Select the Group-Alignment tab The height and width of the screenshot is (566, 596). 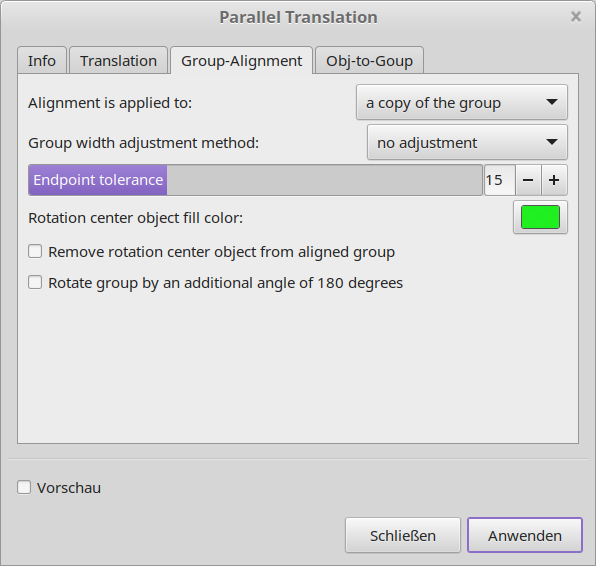241,60
